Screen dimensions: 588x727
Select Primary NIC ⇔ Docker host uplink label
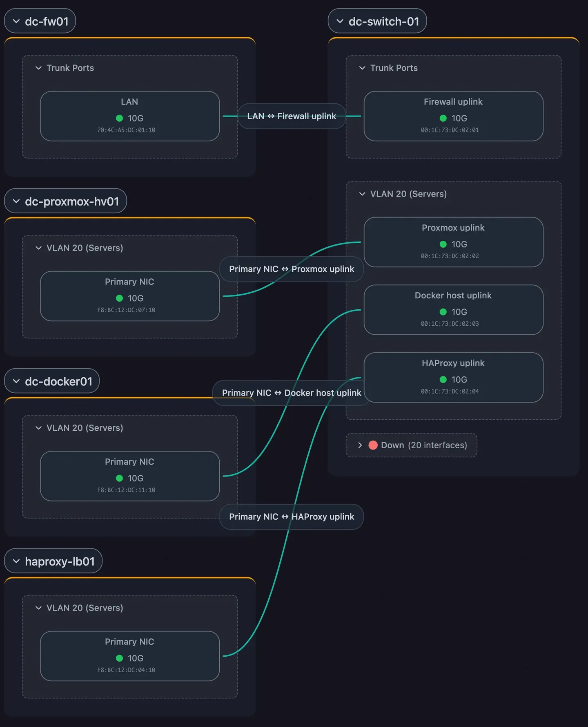pyautogui.click(x=292, y=393)
